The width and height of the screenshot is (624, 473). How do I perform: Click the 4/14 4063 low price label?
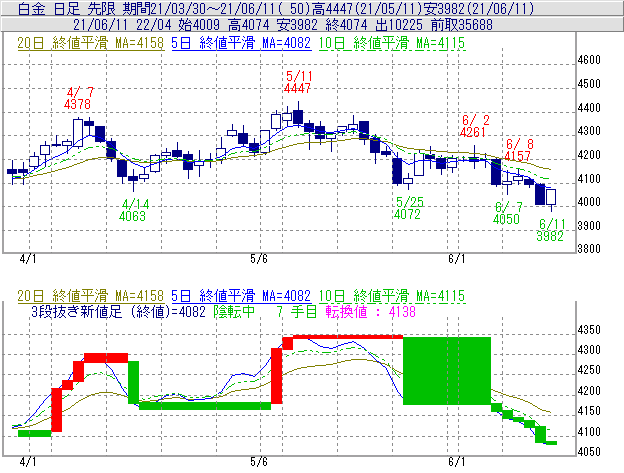coord(133,210)
